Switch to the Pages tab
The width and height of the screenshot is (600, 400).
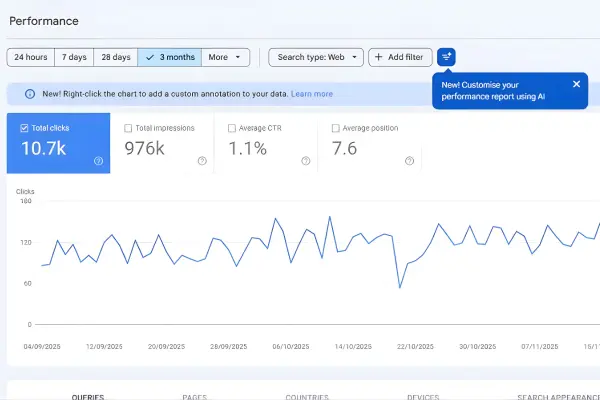coord(194,396)
